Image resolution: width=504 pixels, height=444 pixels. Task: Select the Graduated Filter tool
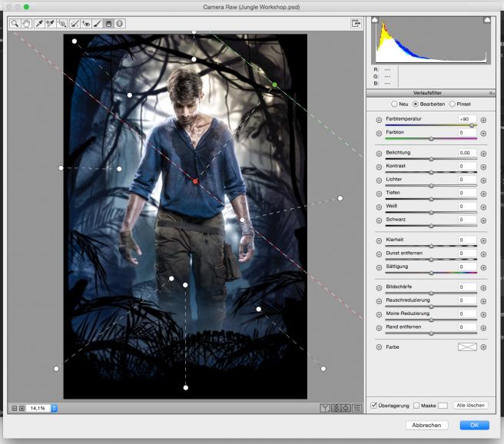tap(108, 24)
